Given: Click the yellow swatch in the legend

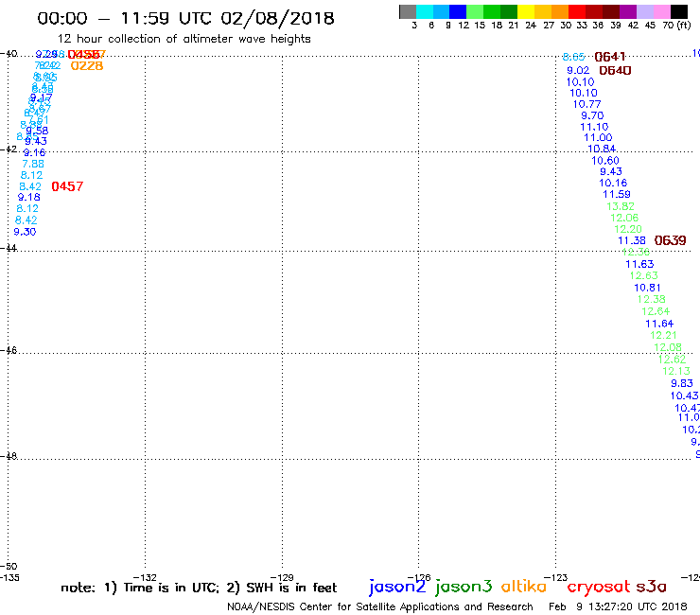Looking at the screenshot, I should (x=526, y=11).
